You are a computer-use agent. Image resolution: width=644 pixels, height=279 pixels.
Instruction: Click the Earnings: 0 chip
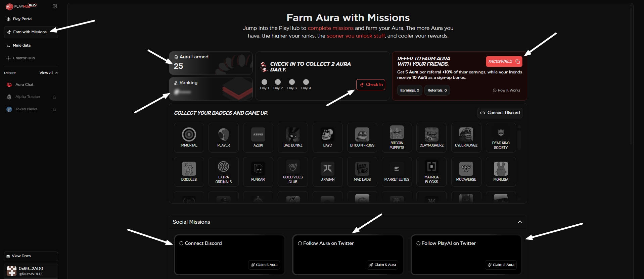(x=410, y=90)
